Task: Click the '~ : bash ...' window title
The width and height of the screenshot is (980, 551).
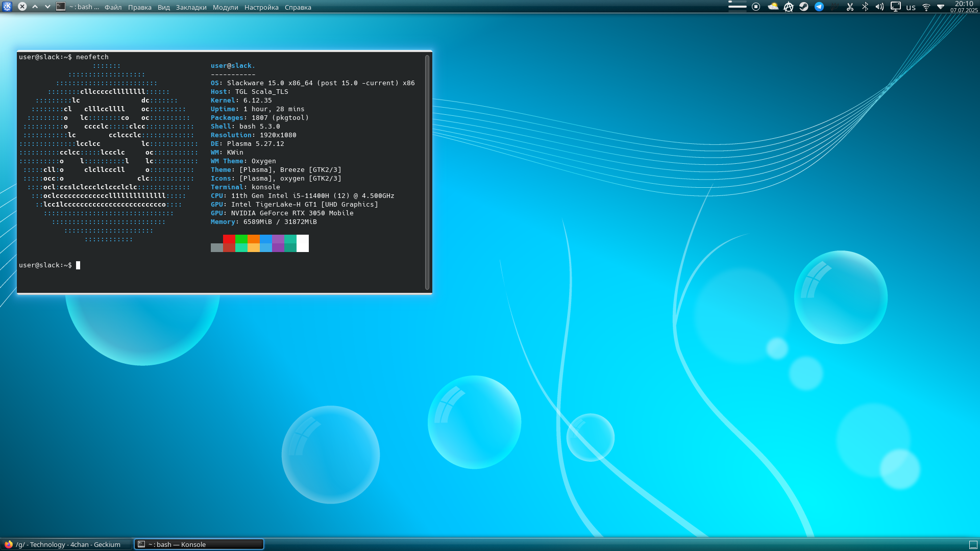Action: (84, 7)
